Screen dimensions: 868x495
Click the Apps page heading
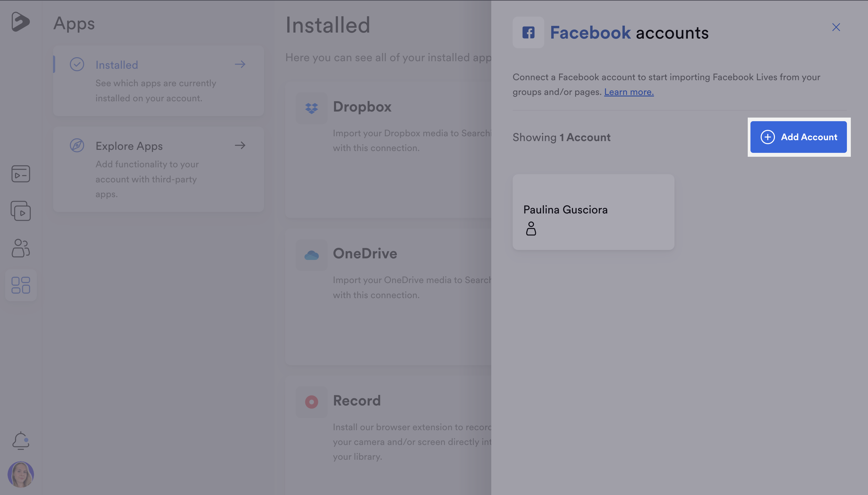pyautogui.click(x=74, y=24)
